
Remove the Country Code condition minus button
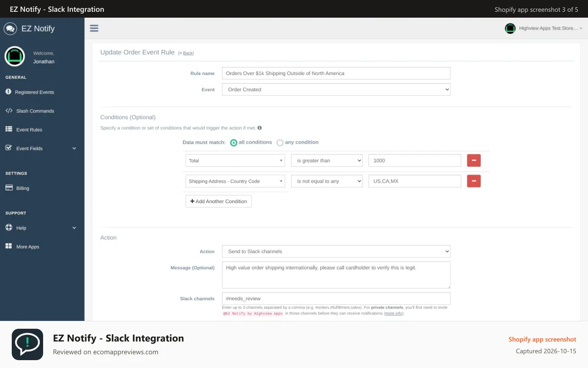click(474, 181)
